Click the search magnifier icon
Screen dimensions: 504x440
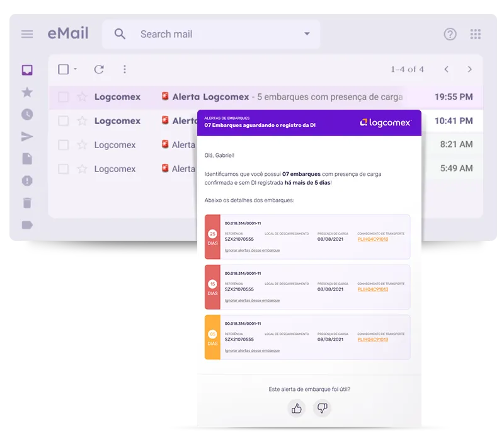[120, 34]
